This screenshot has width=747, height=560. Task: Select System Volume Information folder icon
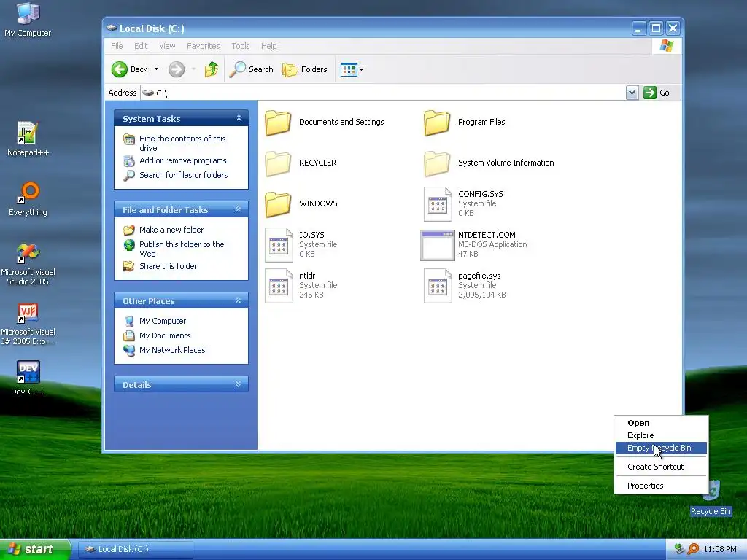click(x=437, y=163)
